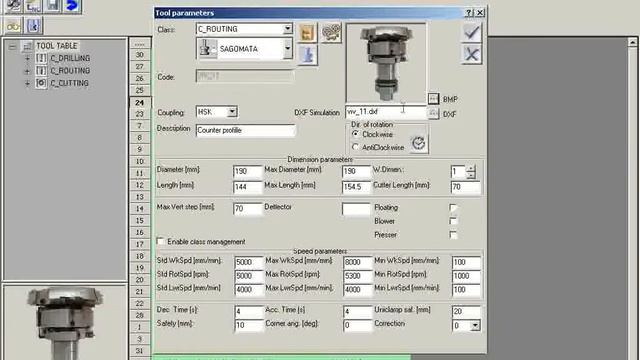
Task: Click the Corner ang. [deg] field
Action: pos(358,325)
